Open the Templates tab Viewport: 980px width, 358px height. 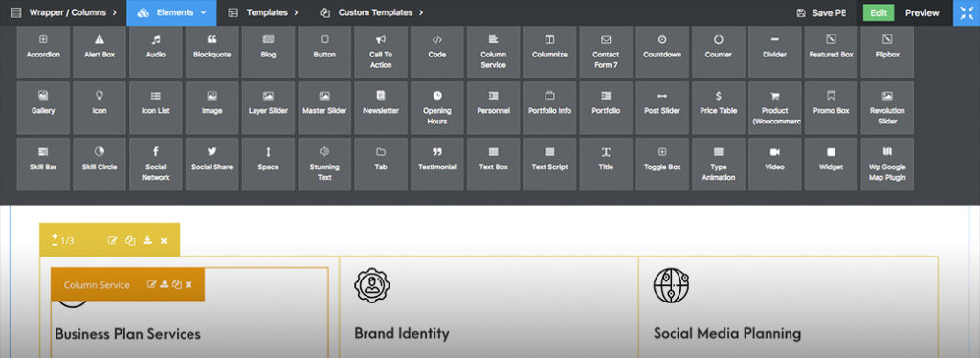click(262, 12)
